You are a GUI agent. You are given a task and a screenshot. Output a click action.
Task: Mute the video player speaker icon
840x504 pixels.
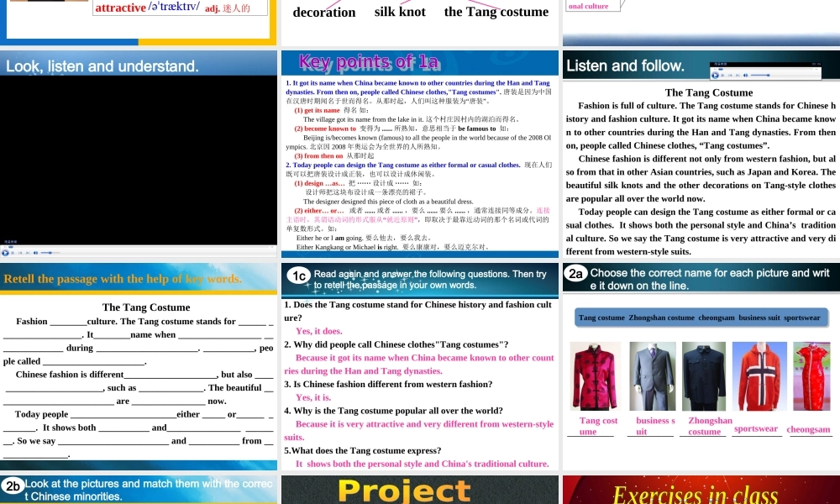click(35, 253)
